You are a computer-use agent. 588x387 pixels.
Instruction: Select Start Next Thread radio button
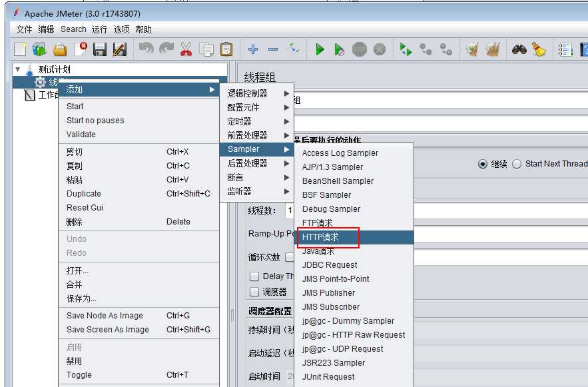[517, 164]
